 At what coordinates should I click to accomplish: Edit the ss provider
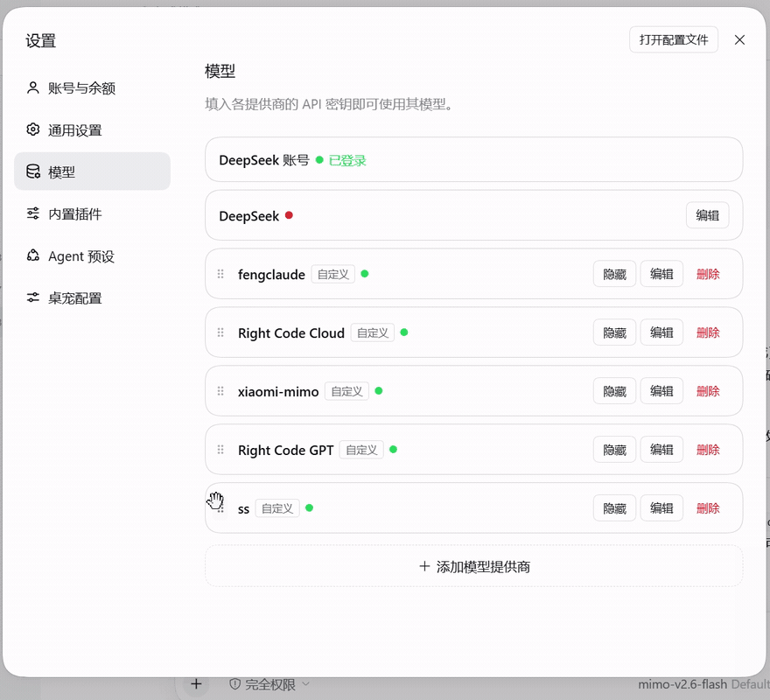[661, 507]
